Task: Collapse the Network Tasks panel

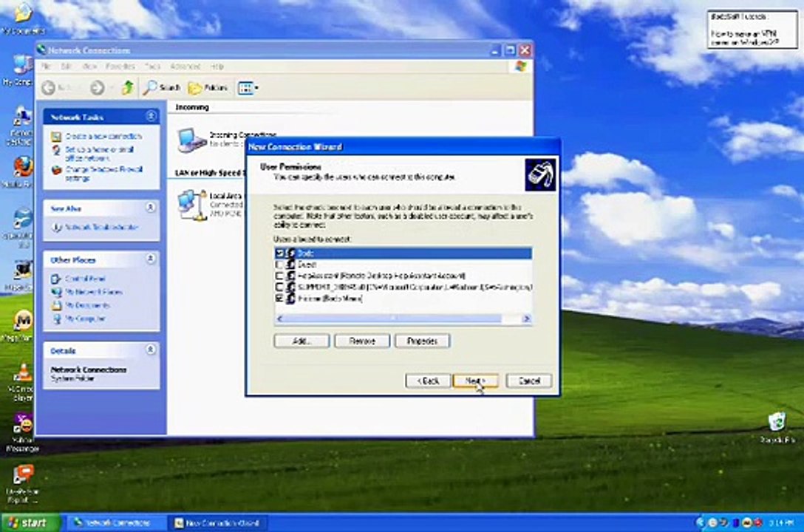Action: (x=151, y=116)
